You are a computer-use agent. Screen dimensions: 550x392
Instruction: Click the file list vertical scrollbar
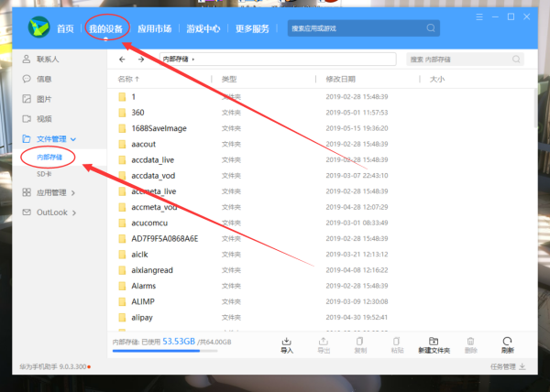535,109
